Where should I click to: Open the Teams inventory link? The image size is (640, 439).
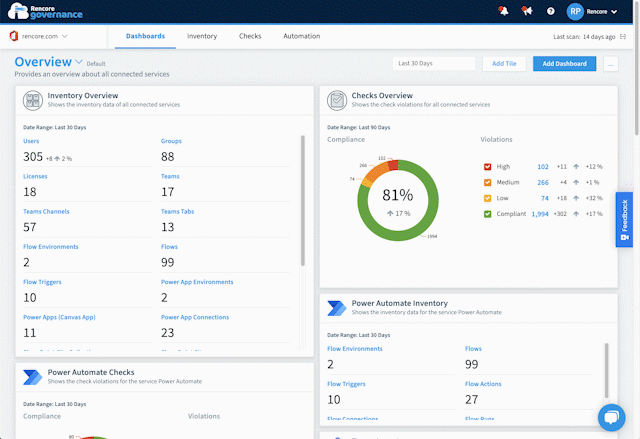pyautogui.click(x=170, y=176)
